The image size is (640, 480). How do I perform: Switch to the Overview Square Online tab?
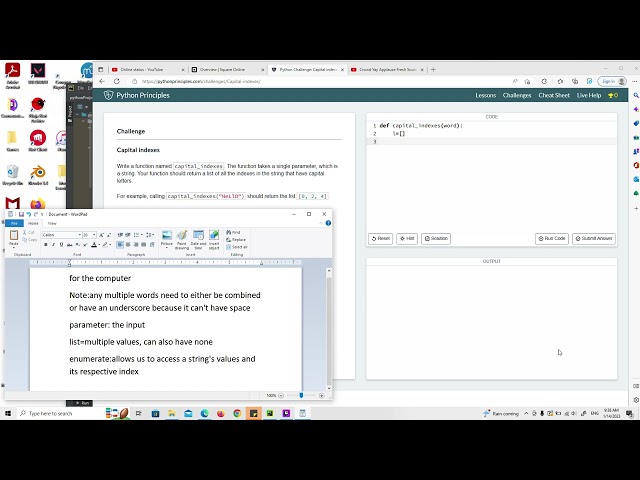228,70
